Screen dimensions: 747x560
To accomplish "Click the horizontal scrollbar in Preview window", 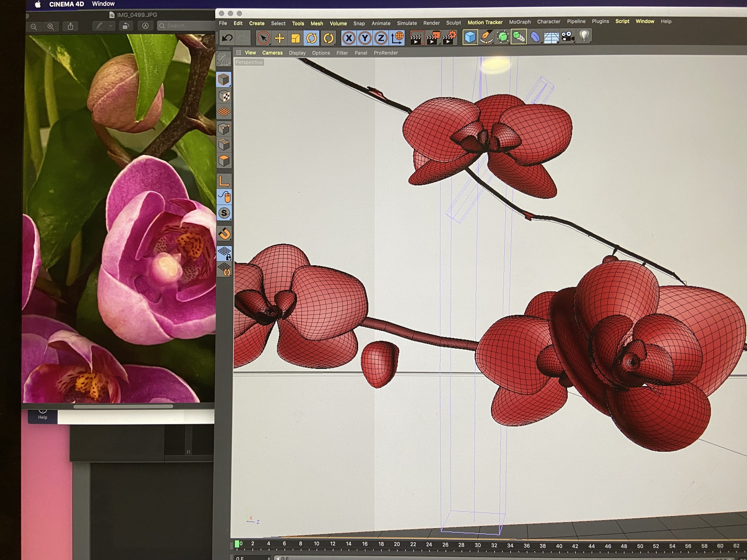I will pyautogui.click(x=123, y=406).
